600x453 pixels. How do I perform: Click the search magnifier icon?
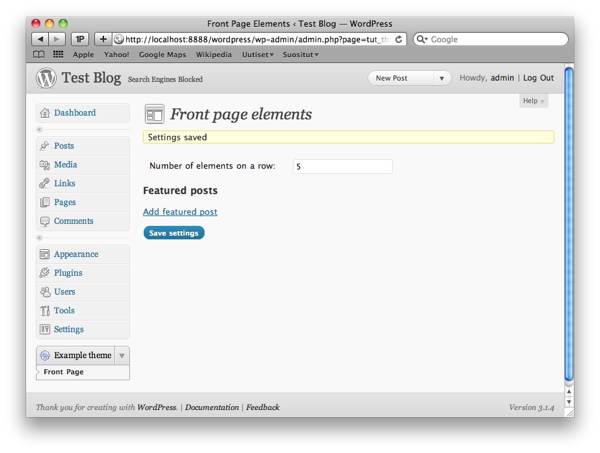[x=421, y=39]
